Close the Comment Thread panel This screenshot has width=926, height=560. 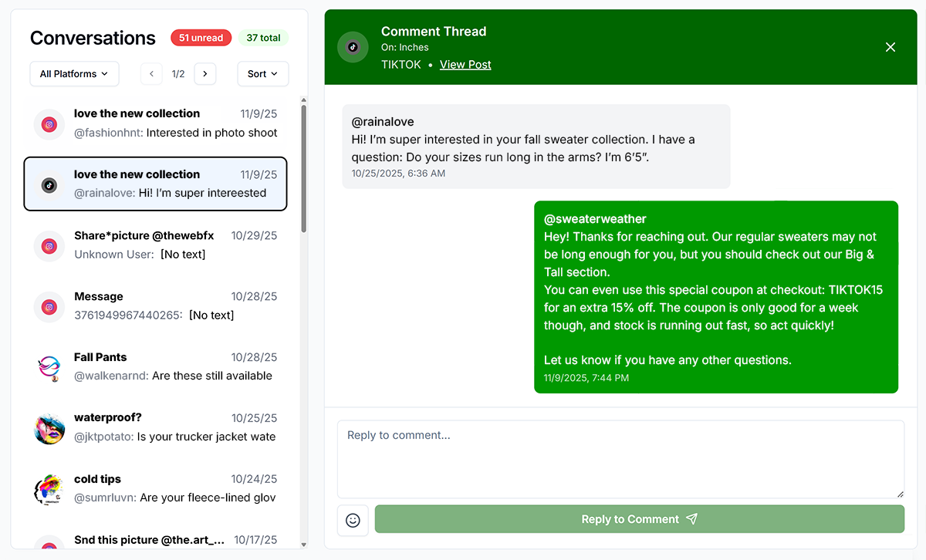pos(891,46)
